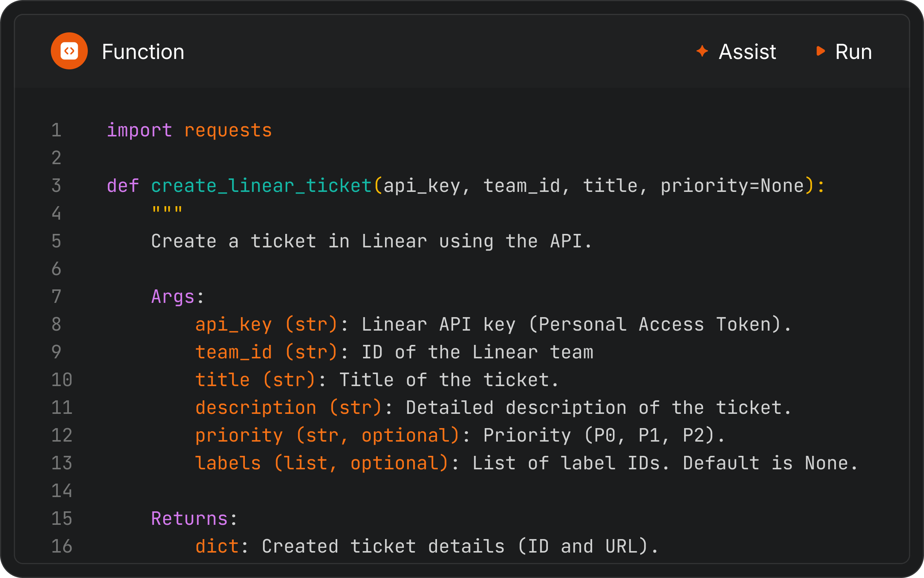Click line number 3 in the gutter
The width and height of the screenshot is (924, 578).
56,186
